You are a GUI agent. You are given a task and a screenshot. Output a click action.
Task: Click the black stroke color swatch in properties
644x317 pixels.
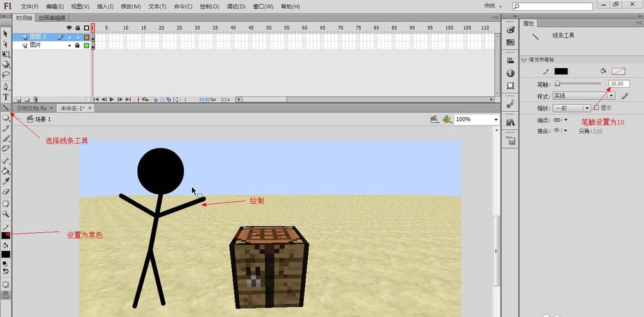pos(561,71)
